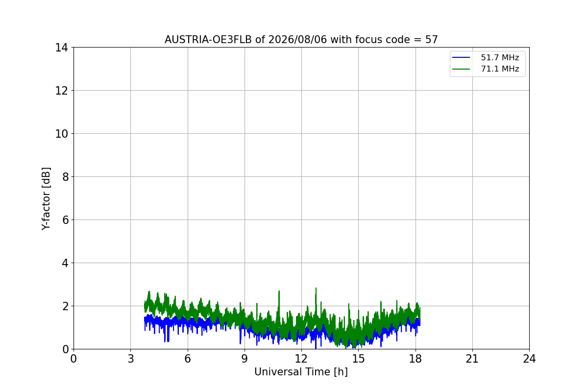Viewport: 588px width, 392px height.
Task: Click the 18 tick on time axis
Action: (x=415, y=359)
